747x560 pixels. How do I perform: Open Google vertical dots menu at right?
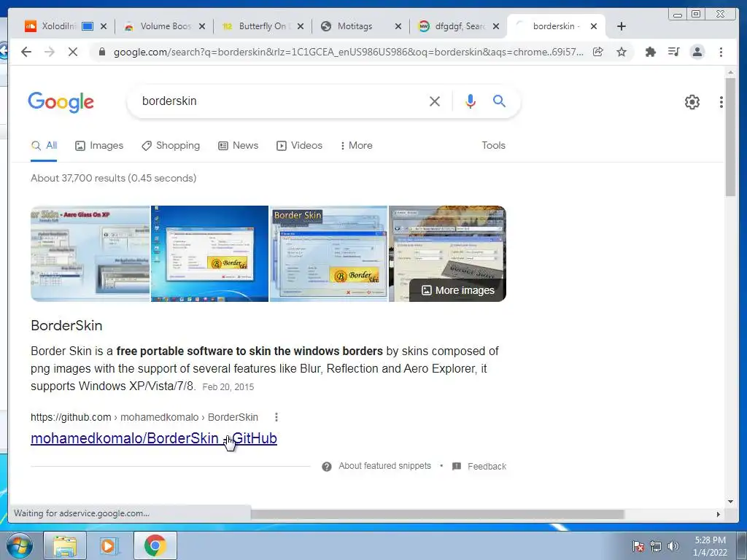[721, 101]
